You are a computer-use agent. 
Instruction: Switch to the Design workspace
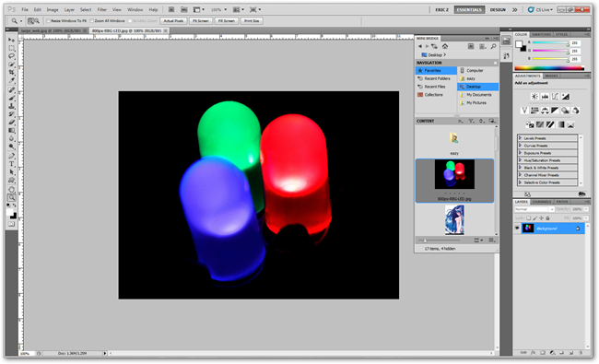[498, 9]
